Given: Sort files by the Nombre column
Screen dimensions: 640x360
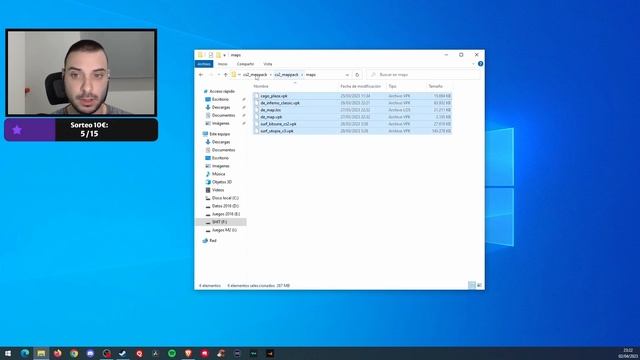Looking at the screenshot, I should point(261,86).
